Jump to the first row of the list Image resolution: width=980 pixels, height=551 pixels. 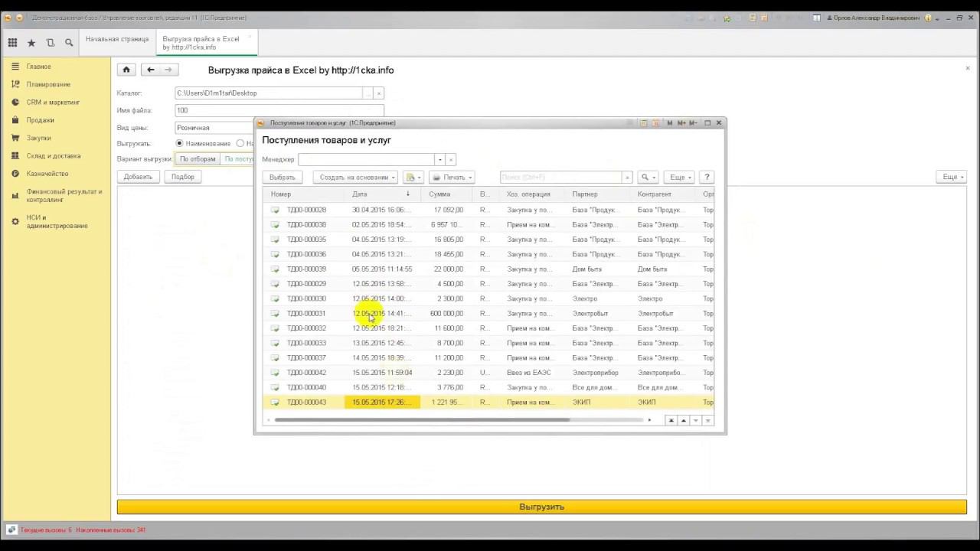click(671, 420)
